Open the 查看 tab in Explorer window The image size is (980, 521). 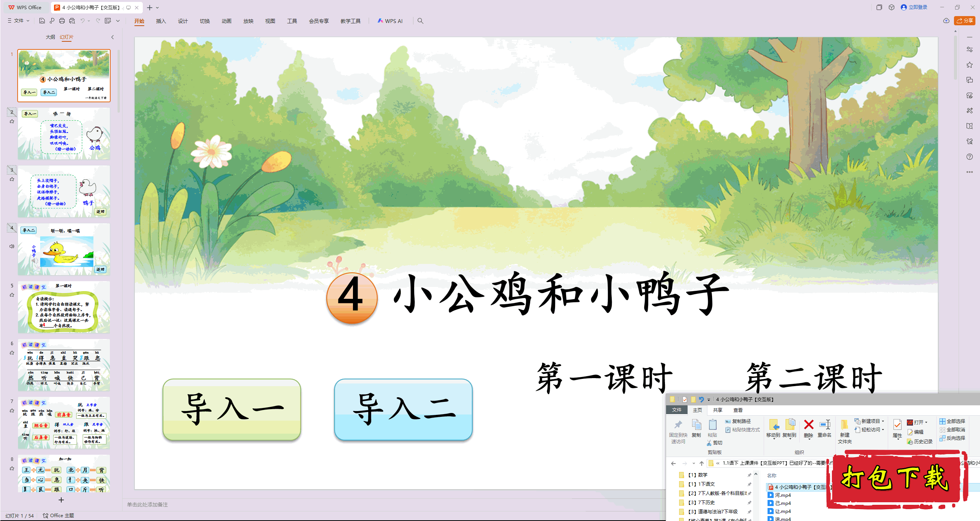click(738, 410)
